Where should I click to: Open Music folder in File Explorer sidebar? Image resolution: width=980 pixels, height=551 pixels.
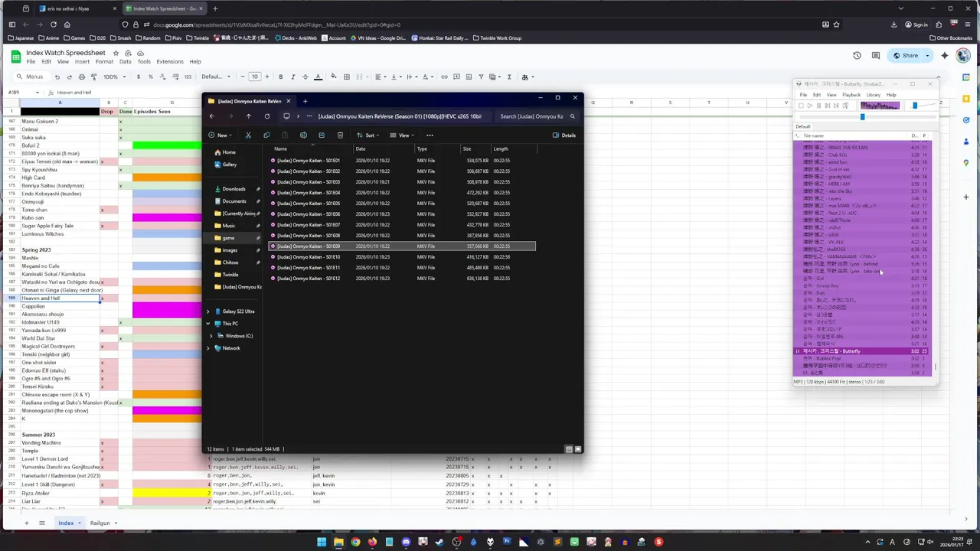click(228, 226)
